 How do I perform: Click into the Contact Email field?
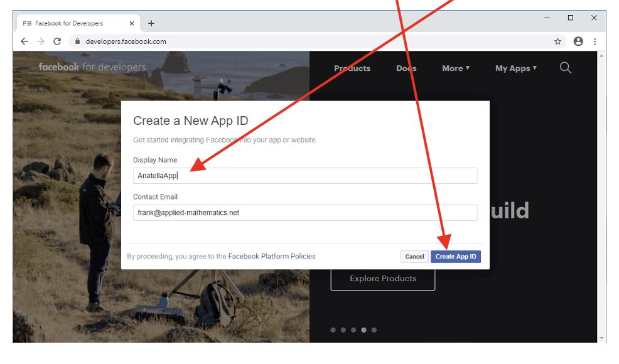point(305,213)
